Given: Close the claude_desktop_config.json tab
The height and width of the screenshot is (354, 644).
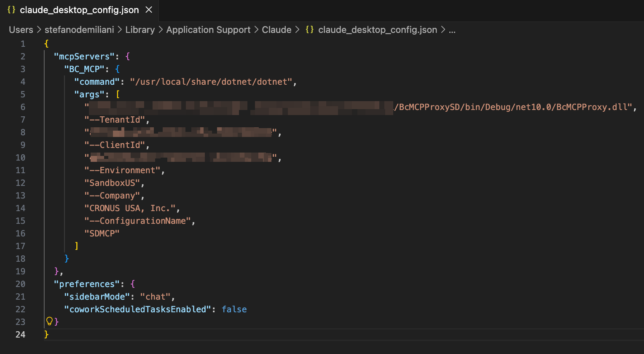Looking at the screenshot, I should pos(149,10).
